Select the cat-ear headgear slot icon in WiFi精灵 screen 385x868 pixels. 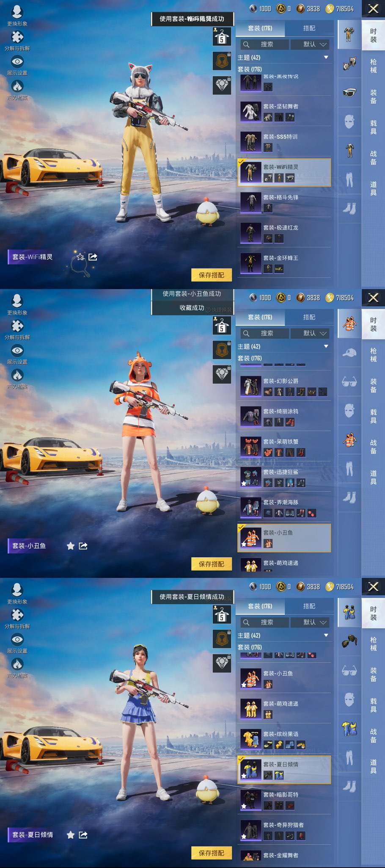tap(349, 64)
